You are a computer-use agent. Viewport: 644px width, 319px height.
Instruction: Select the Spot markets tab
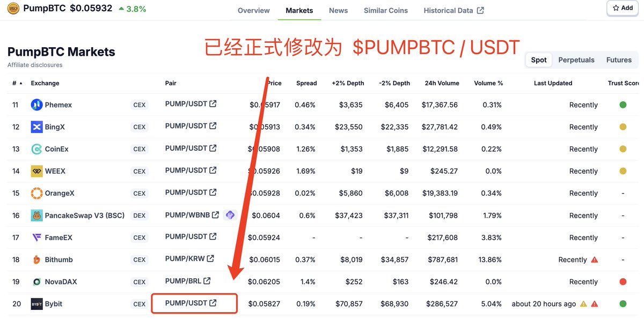click(539, 60)
